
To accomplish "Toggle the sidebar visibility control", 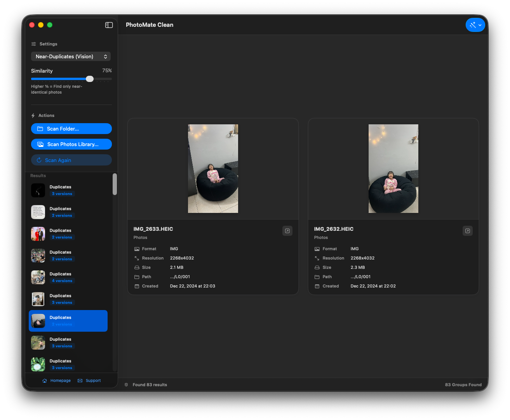I will [109, 25].
